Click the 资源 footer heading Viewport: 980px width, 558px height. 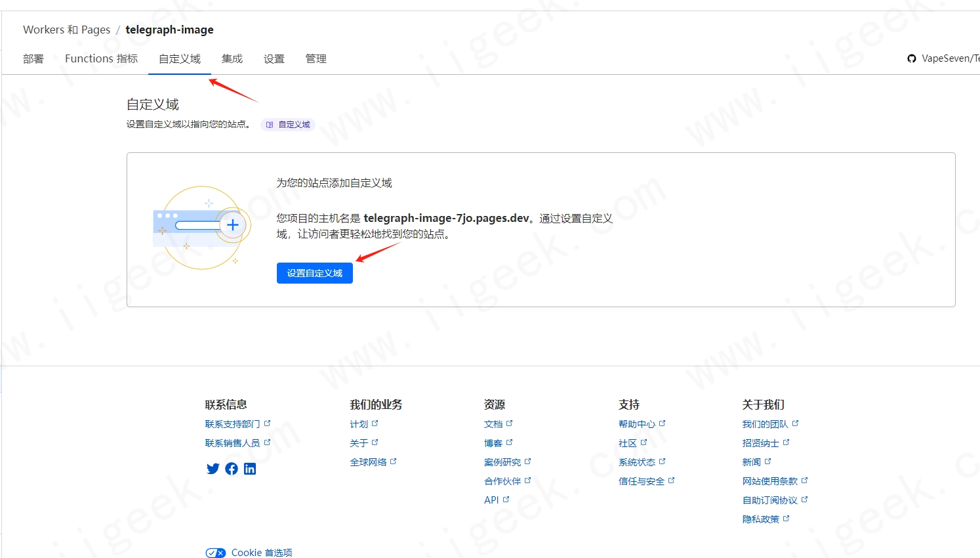(x=495, y=404)
